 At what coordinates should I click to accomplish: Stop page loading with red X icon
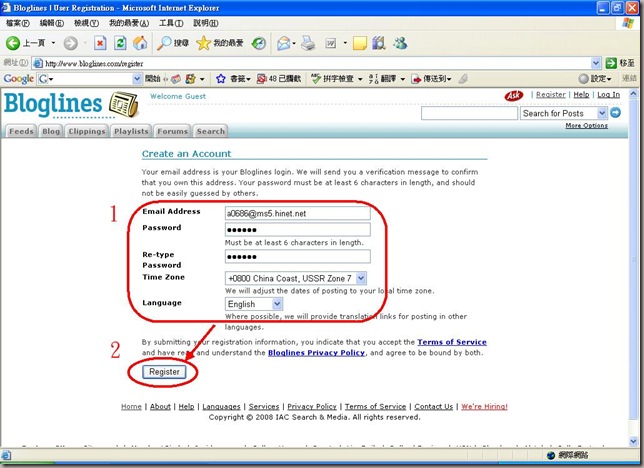pyautogui.click(x=100, y=43)
